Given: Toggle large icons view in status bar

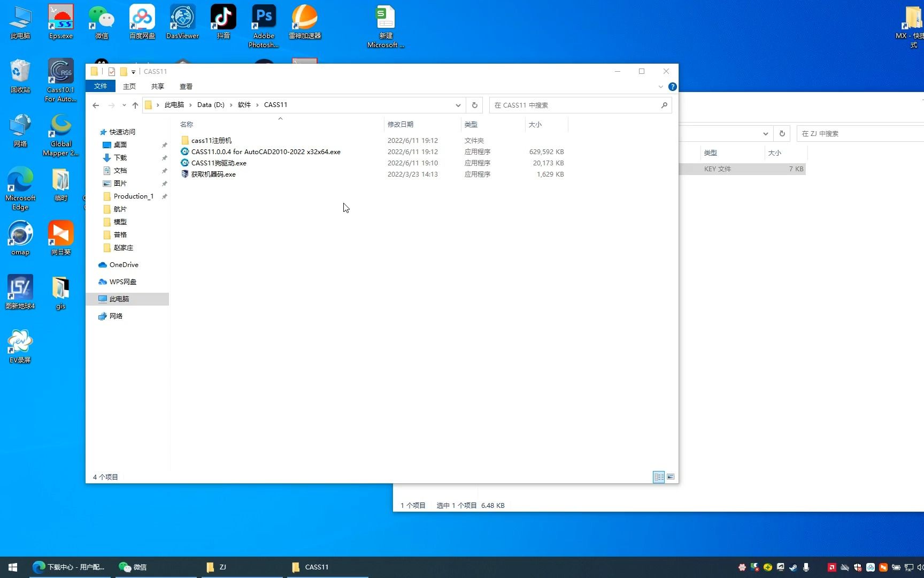Looking at the screenshot, I should (671, 477).
